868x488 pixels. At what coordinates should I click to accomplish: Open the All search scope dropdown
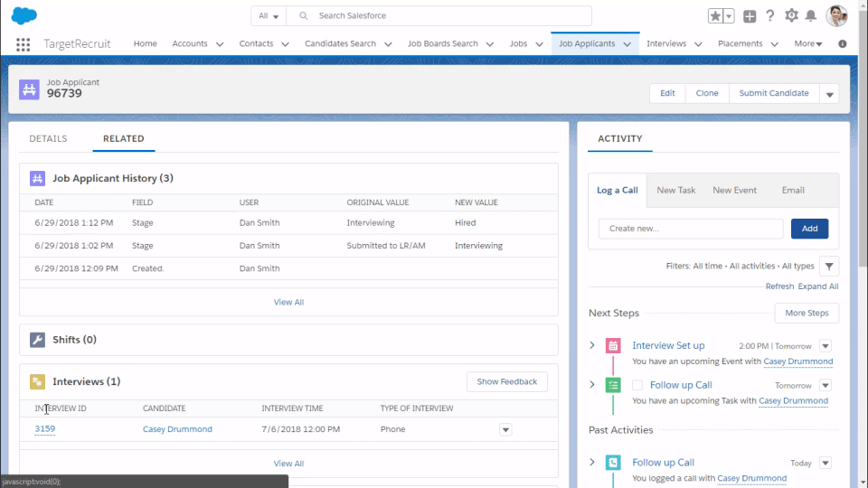[269, 16]
